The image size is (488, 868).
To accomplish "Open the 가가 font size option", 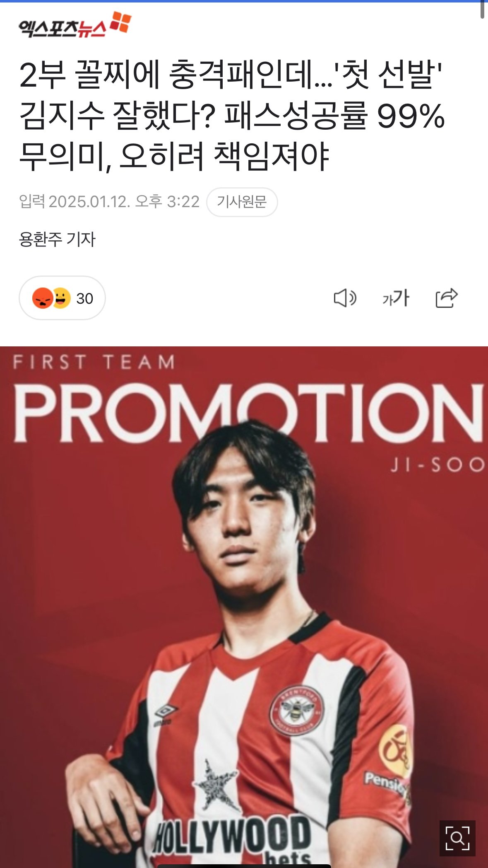I will pyautogui.click(x=396, y=298).
